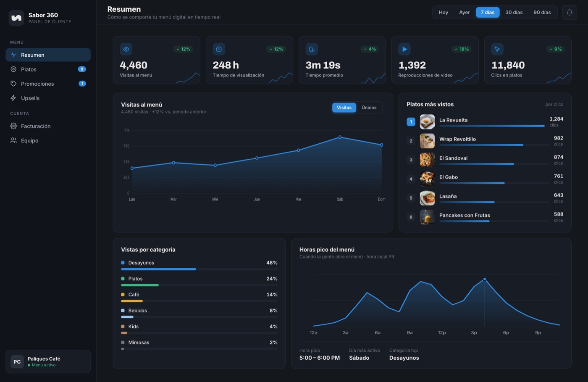Image resolution: width=588 pixels, height=382 pixels.
Task: Click the Desayunos Categoría top value
Action: [x=404, y=358]
